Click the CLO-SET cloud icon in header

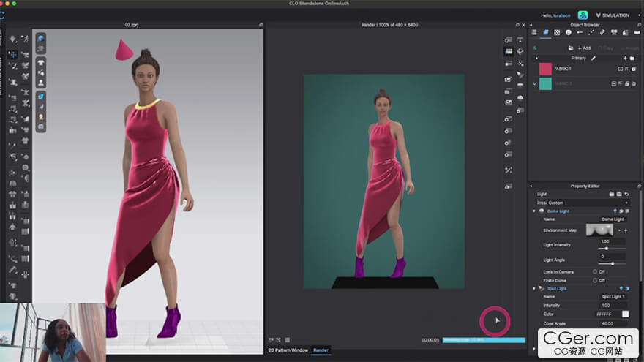pyautogui.click(x=583, y=15)
